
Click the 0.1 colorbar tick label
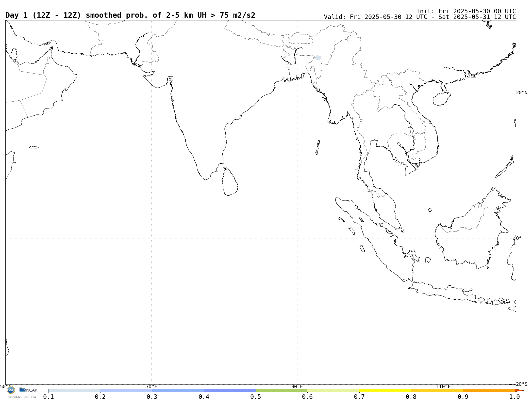(49, 397)
